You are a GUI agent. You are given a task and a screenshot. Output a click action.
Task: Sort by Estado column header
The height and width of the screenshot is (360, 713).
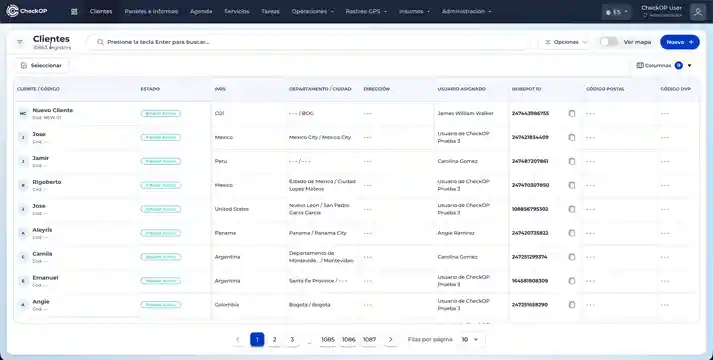point(150,89)
